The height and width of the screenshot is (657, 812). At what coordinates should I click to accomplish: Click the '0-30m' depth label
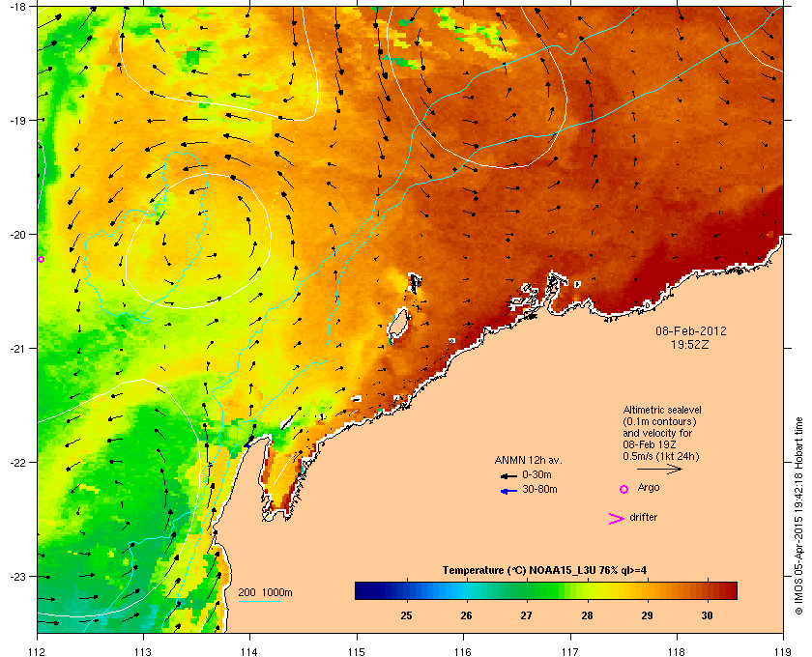[537, 474]
